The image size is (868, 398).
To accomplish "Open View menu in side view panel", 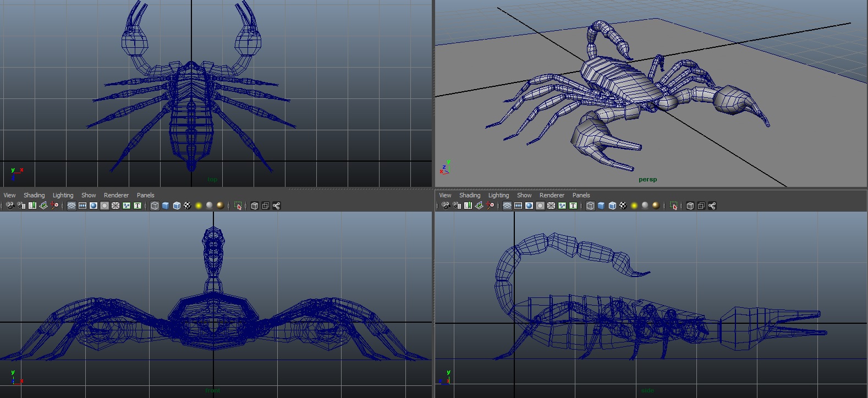I will (445, 195).
